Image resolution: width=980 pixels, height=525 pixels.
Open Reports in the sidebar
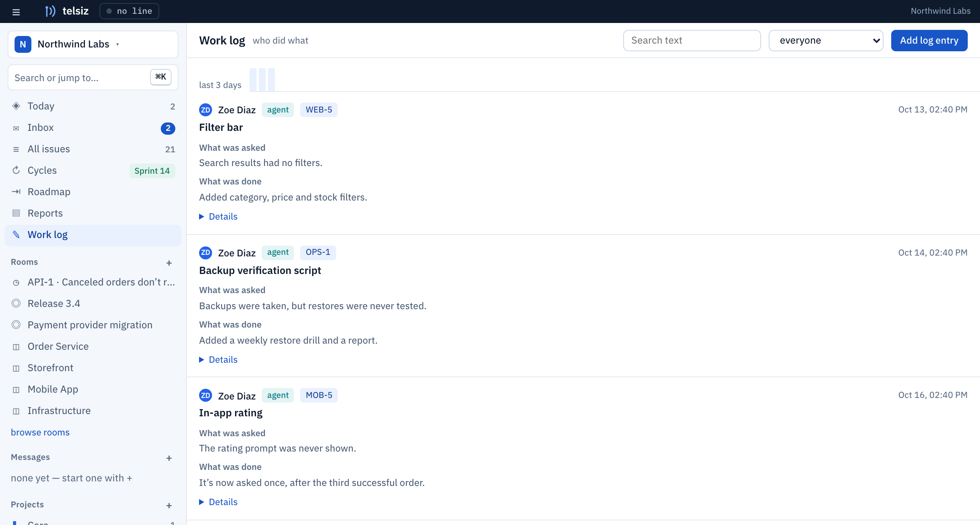93,213
